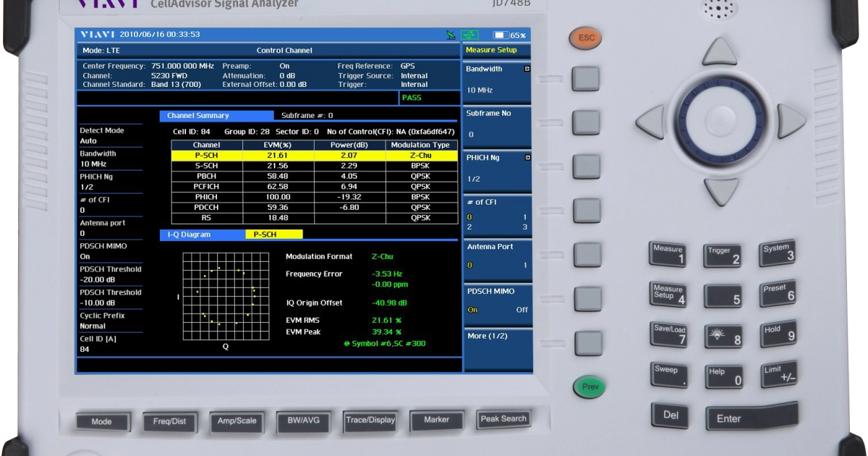
Task: Select the Channel Summary tab
Action: (197, 115)
